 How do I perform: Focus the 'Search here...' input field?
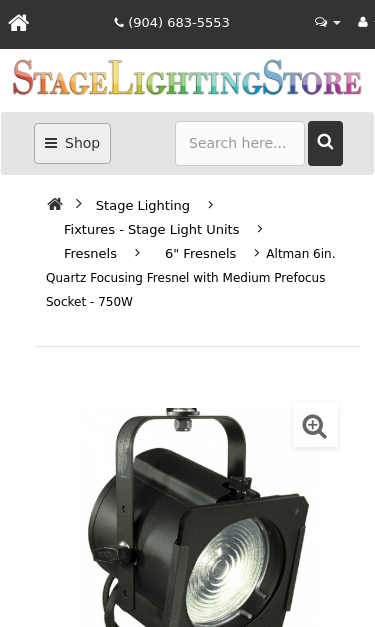pos(240,143)
